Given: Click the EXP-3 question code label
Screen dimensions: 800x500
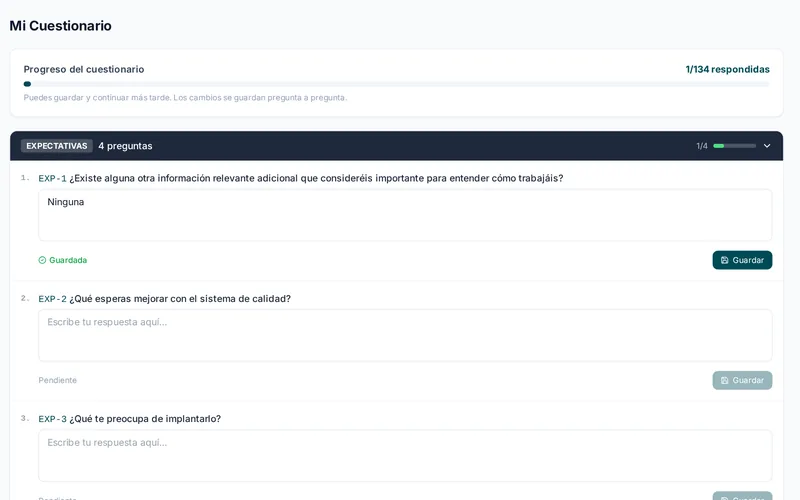Looking at the screenshot, I should 52,419.
